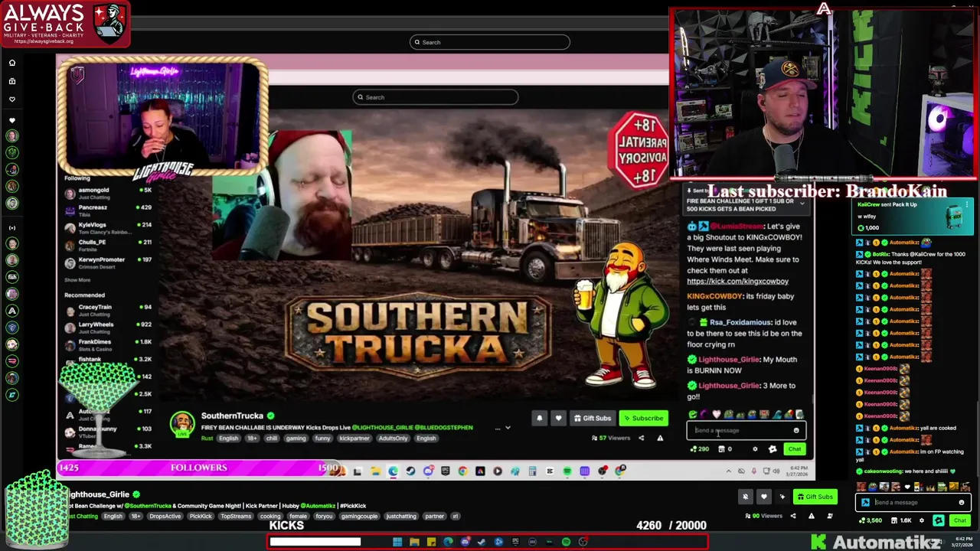This screenshot has height=551, width=980.
Task: Click the store icon beside 290 points
Action: click(x=721, y=449)
